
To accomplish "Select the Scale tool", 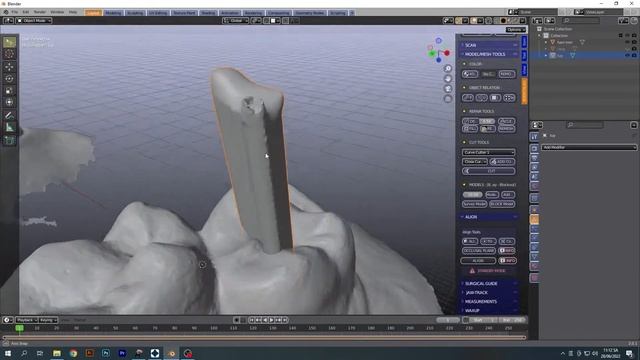I will 9,91.
